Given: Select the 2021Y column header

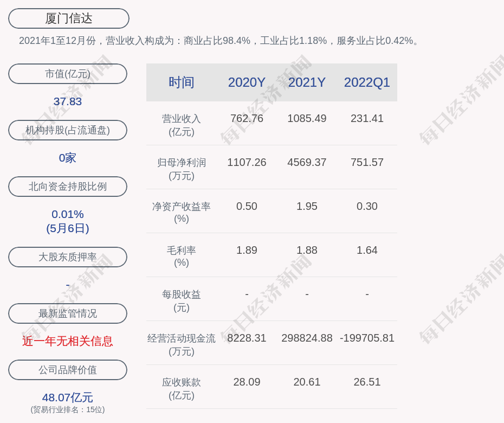Looking at the screenshot, I should tap(307, 82).
